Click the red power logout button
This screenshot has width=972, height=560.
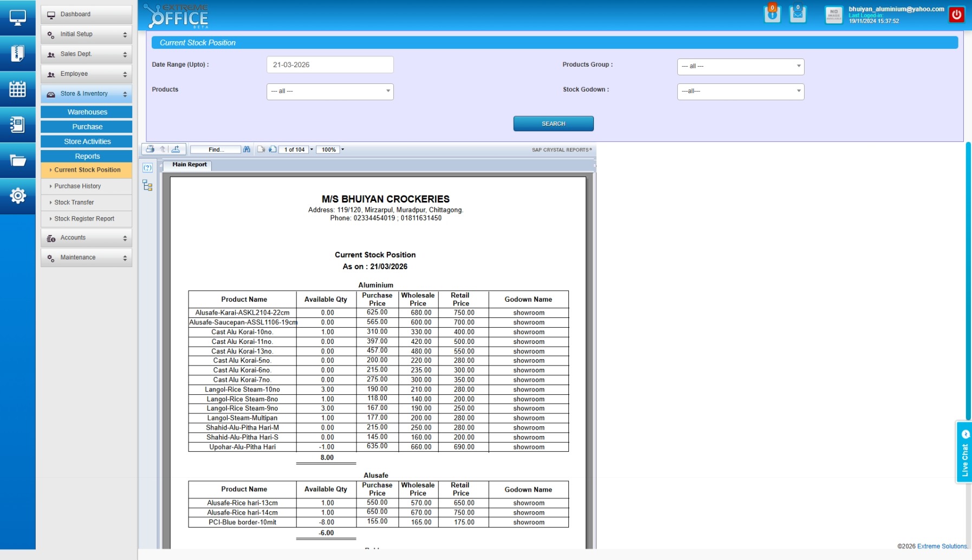(x=956, y=15)
